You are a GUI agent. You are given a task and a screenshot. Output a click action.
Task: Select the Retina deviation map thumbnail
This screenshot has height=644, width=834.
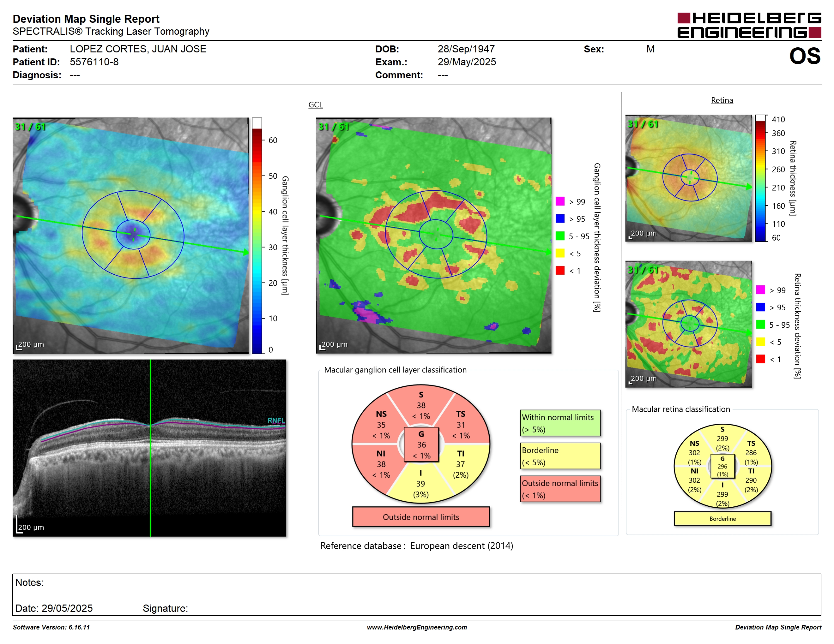click(688, 324)
